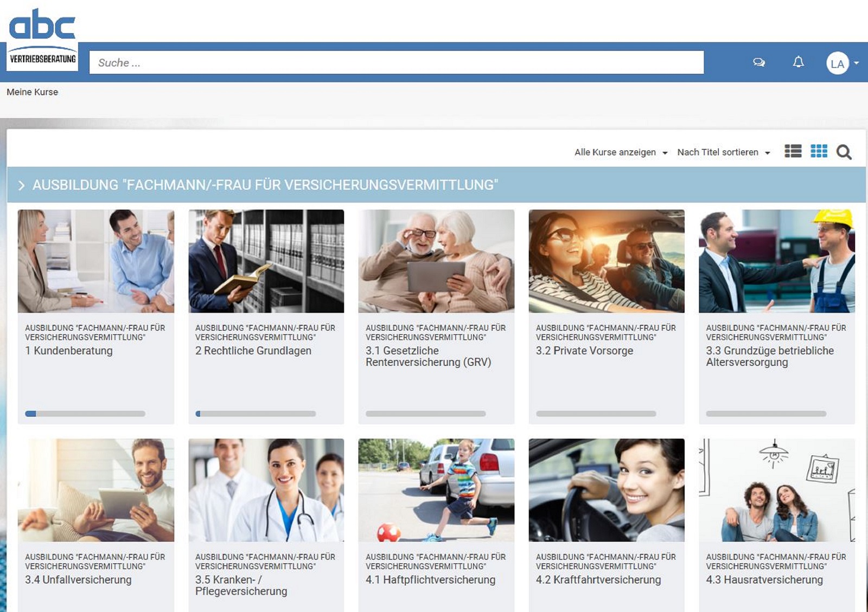Open the Ausbildung section header title
This screenshot has height=612, width=868.
265,185
